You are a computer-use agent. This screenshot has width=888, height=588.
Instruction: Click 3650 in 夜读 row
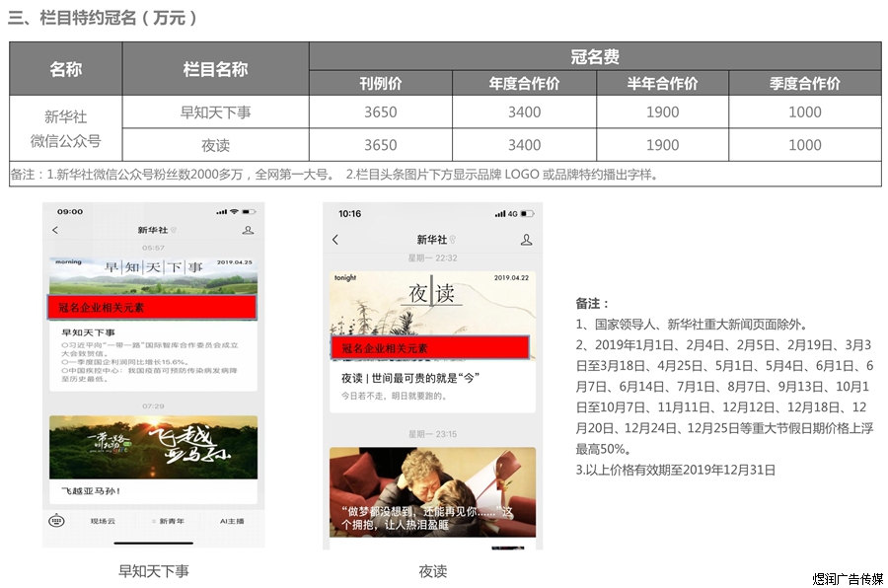(381, 145)
